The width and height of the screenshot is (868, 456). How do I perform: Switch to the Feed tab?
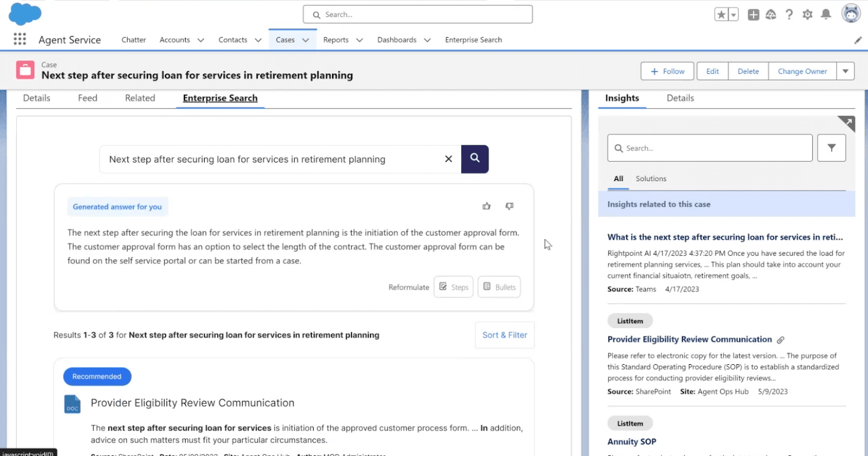(x=87, y=98)
